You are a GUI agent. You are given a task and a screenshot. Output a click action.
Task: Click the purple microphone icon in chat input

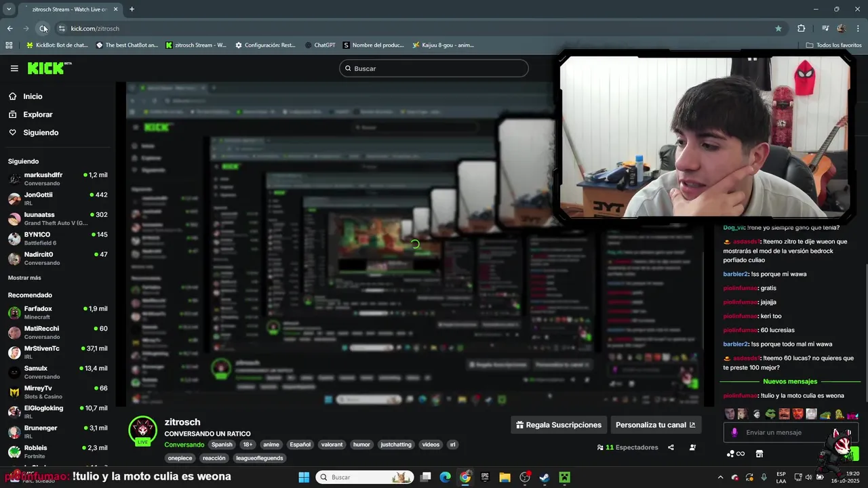[734, 432]
